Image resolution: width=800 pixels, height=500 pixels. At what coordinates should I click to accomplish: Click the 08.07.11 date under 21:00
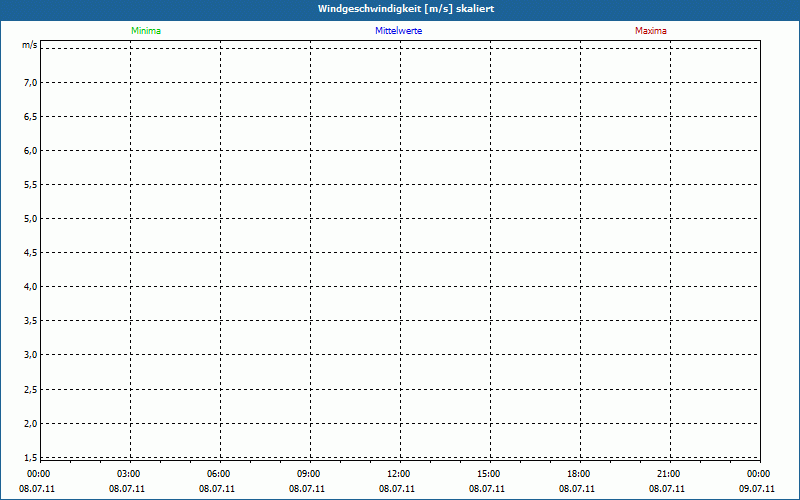point(667,489)
